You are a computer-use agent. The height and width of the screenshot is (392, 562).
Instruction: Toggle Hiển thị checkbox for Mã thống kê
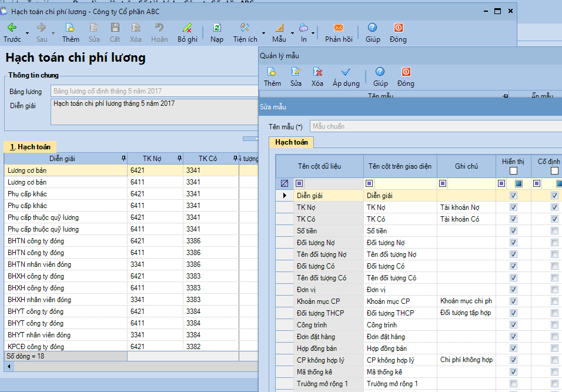point(513,372)
